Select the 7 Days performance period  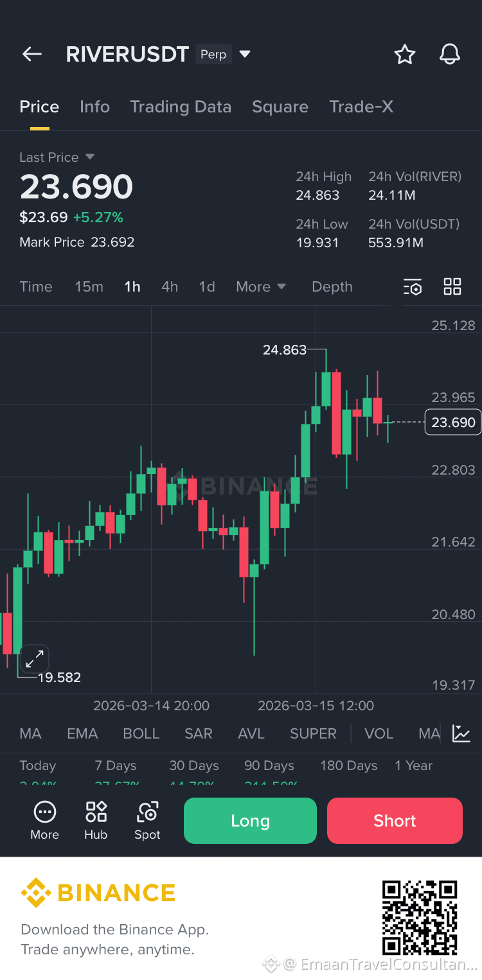(x=116, y=766)
